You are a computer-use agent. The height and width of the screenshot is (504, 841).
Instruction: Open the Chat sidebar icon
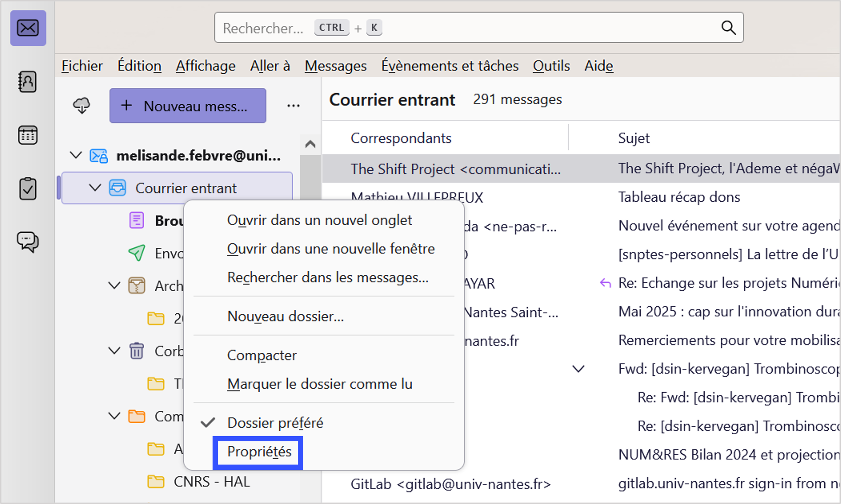[28, 242]
